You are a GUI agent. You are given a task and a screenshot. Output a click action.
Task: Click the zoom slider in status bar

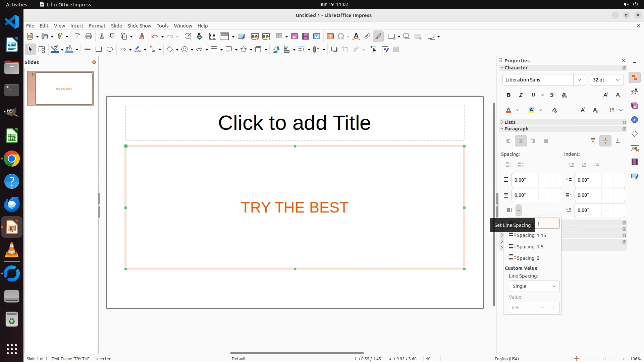click(x=604, y=359)
